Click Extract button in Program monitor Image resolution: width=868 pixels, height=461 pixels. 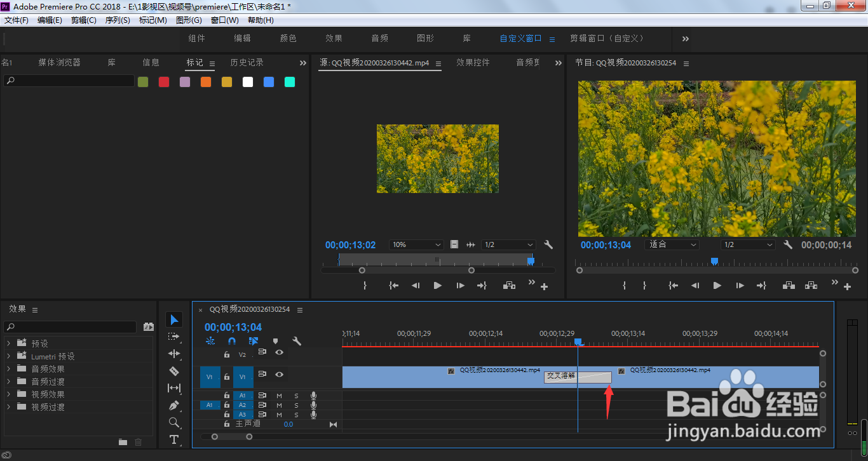click(811, 286)
